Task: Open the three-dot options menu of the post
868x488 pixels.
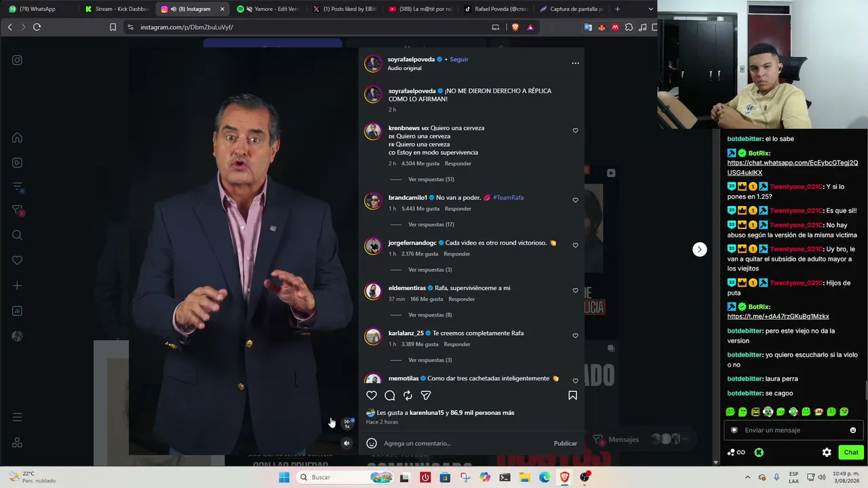Action: (x=575, y=63)
